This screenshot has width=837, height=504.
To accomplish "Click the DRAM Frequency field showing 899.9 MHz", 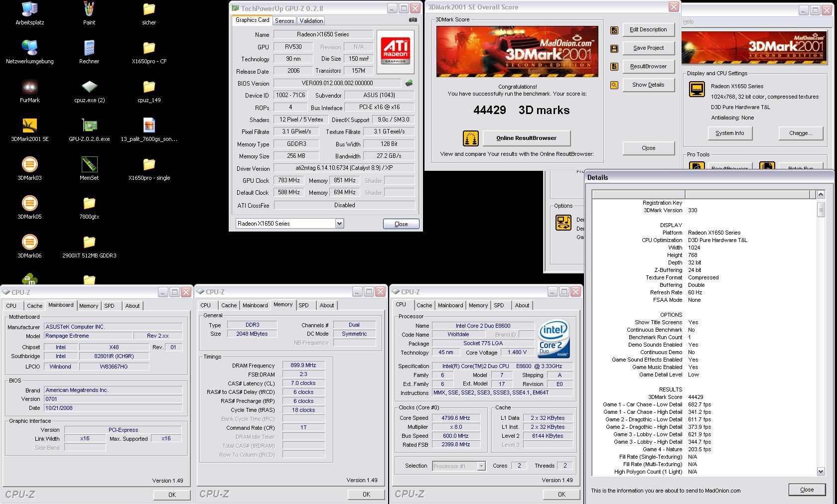I will [303, 366].
